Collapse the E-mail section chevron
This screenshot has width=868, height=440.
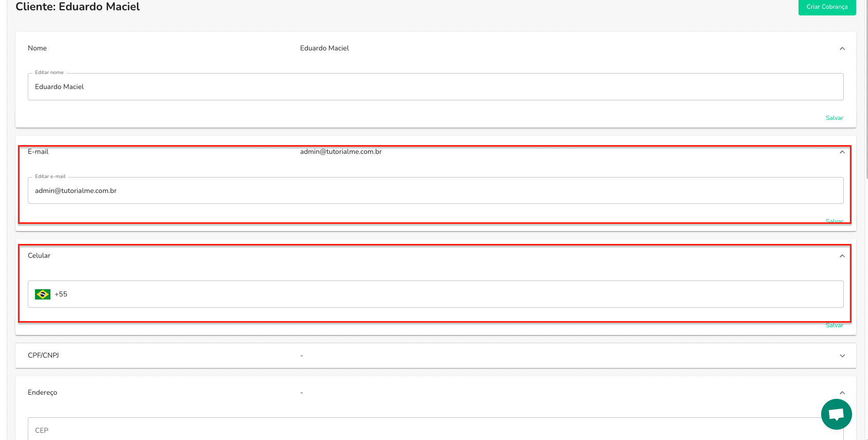pyautogui.click(x=842, y=152)
